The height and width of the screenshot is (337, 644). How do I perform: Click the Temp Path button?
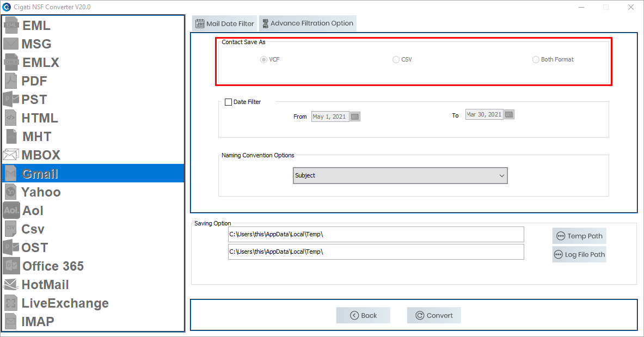[x=579, y=236]
